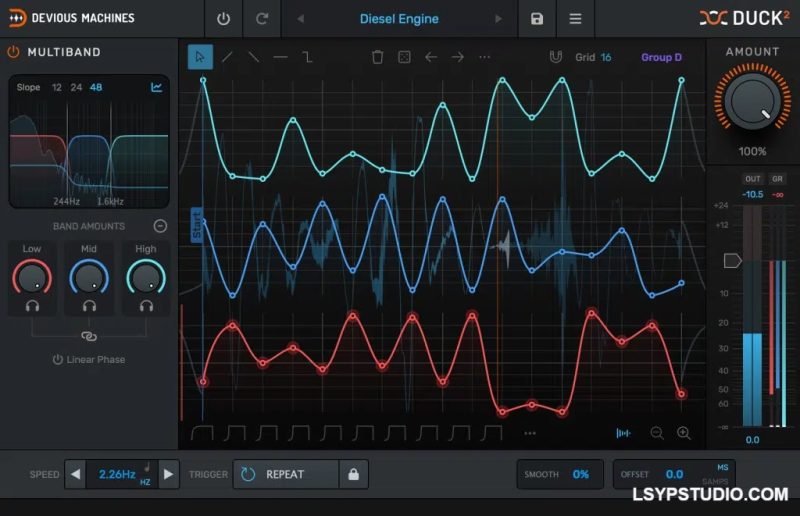This screenshot has height=516, width=800.
Task: Open the hamburger main menu
Action: (575, 19)
